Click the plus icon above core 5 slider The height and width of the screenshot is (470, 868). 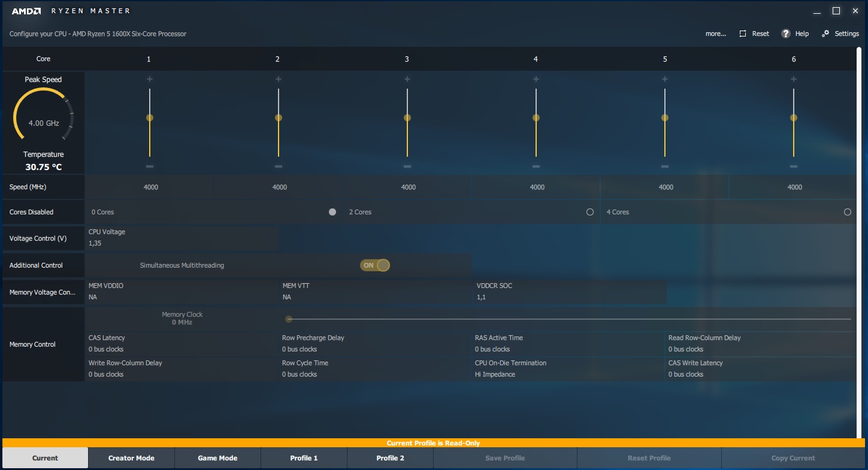click(x=665, y=79)
